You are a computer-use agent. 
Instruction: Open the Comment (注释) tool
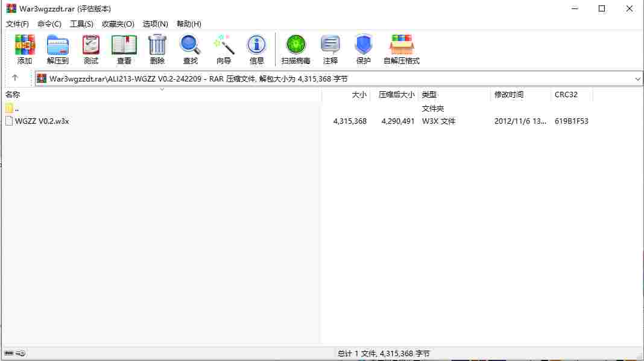point(330,50)
